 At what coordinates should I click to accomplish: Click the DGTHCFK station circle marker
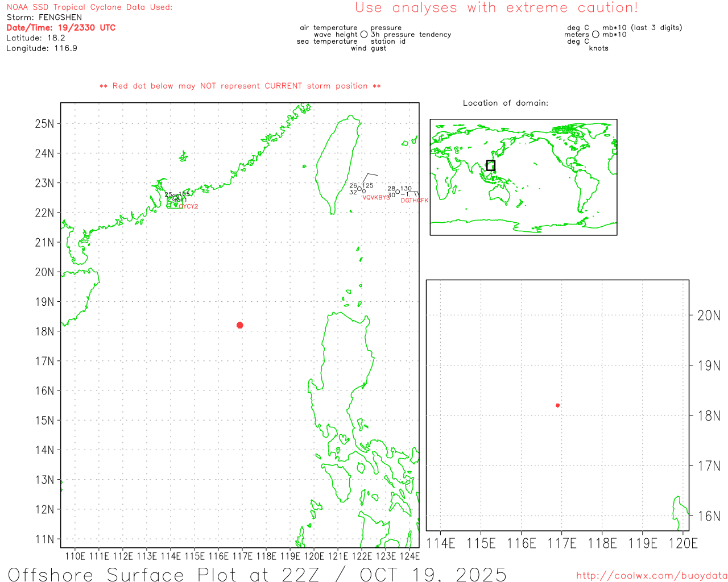coord(398,192)
